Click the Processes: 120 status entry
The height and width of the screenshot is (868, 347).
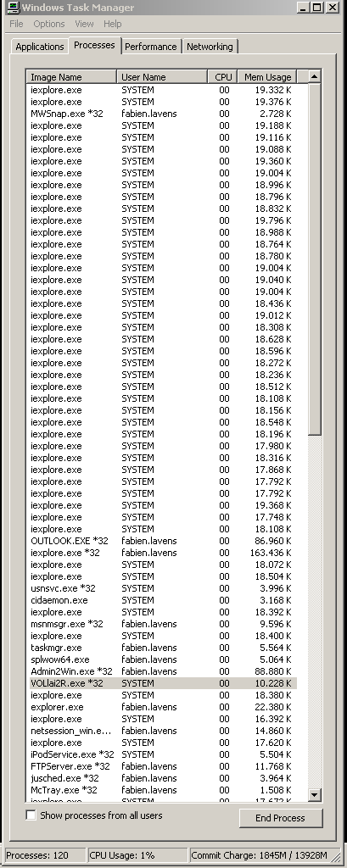pos(45,855)
